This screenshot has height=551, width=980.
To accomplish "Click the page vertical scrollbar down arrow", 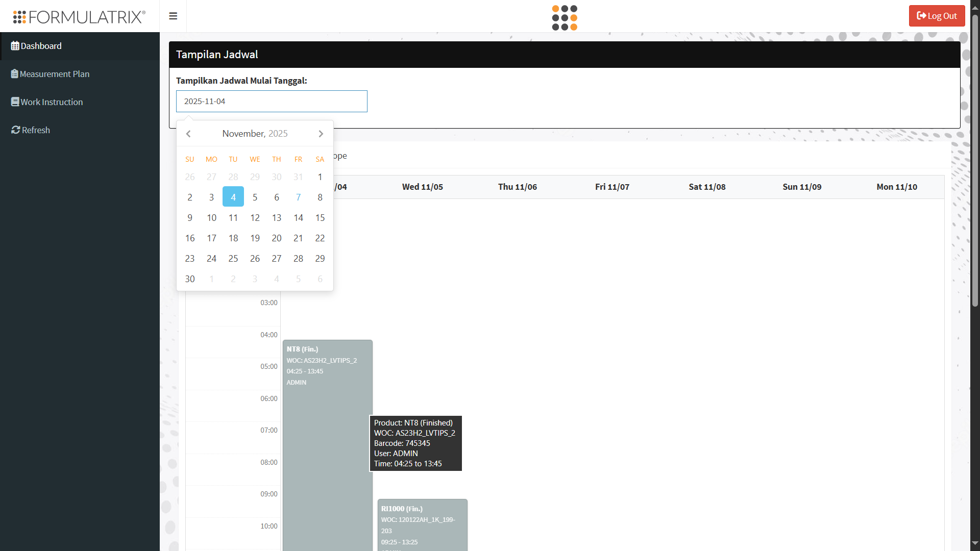I will click(975, 543).
